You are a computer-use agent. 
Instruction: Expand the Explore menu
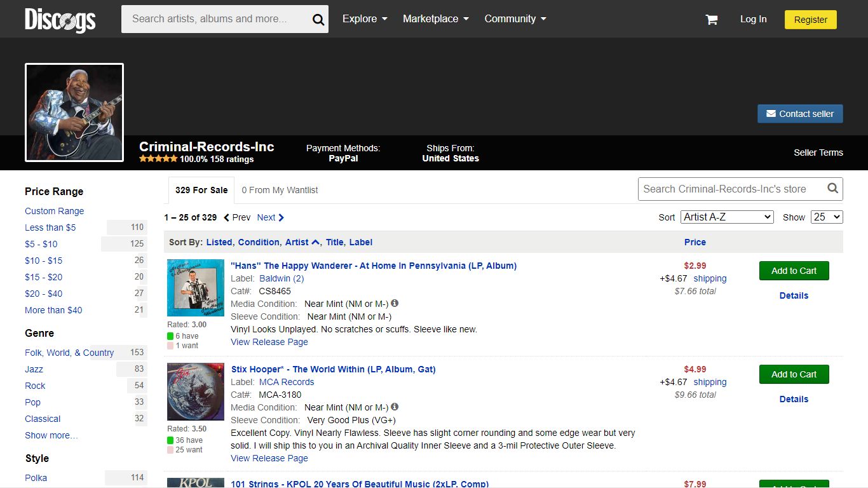(x=365, y=19)
